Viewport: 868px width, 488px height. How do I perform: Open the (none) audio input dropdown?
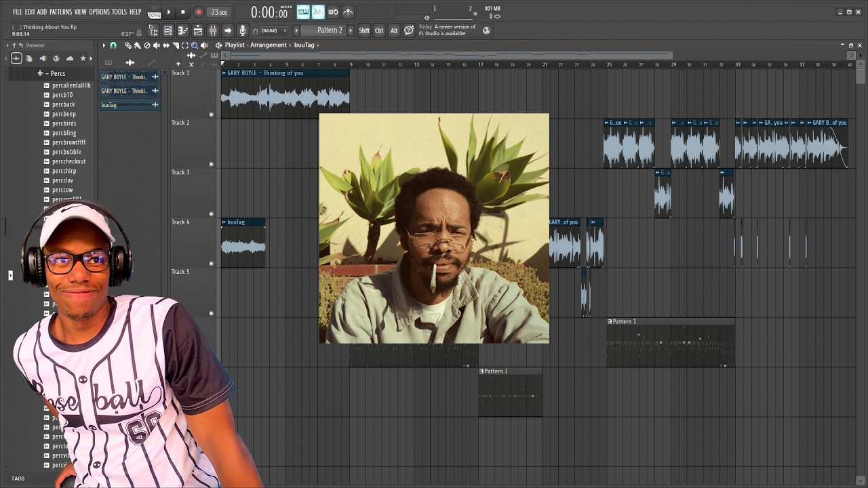click(273, 30)
